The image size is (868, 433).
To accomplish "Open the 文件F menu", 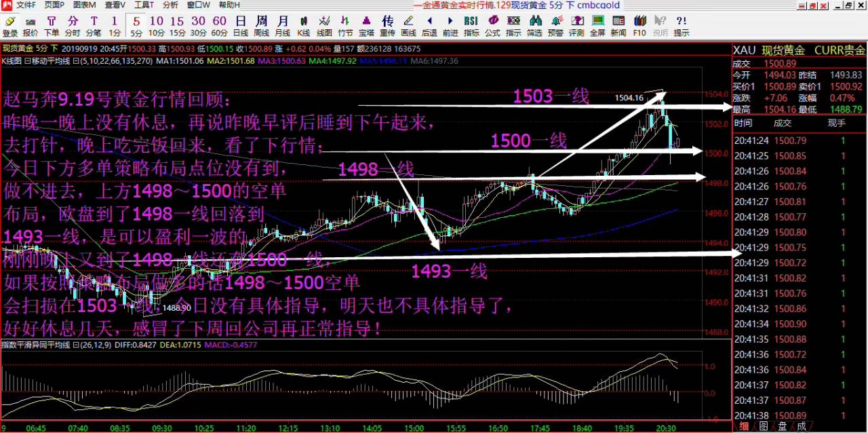I will coord(26,5).
